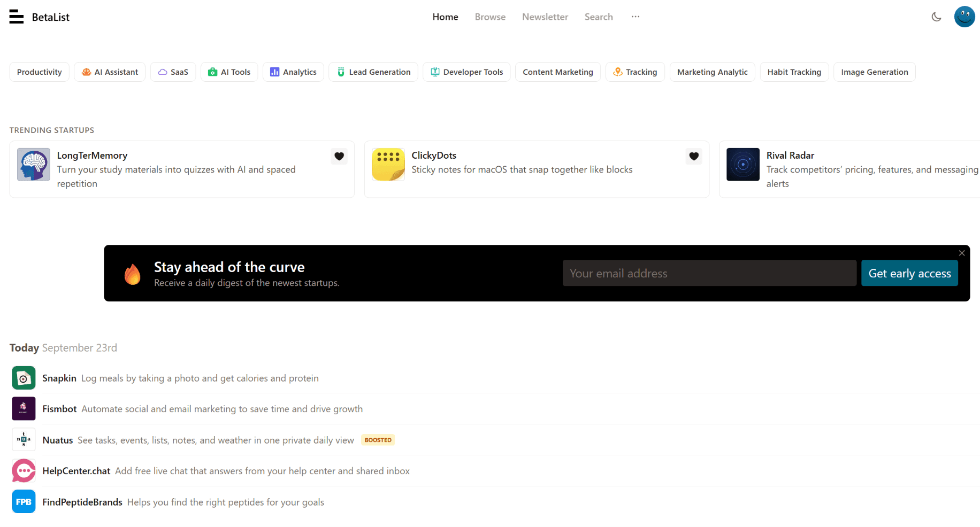
Task: Open the LongTerMemory startup title
Action: pyautogui.click(x=92, y=155)
